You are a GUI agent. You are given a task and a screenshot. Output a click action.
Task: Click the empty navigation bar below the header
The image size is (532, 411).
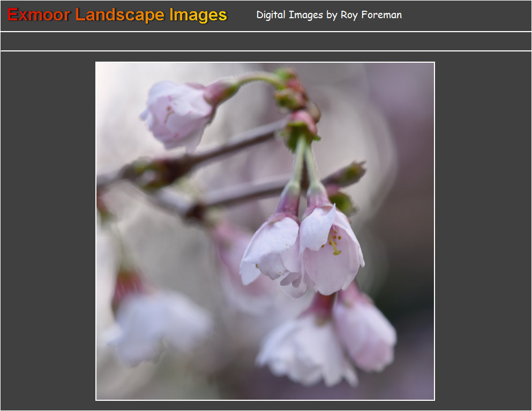pyautogui.click(x=266, y=41)
